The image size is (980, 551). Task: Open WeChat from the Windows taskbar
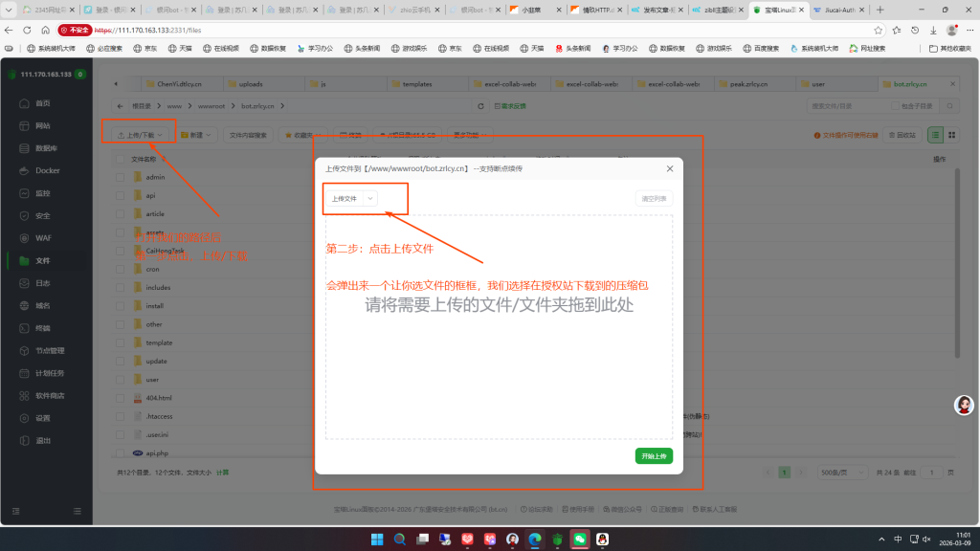(x=580, y=540)
